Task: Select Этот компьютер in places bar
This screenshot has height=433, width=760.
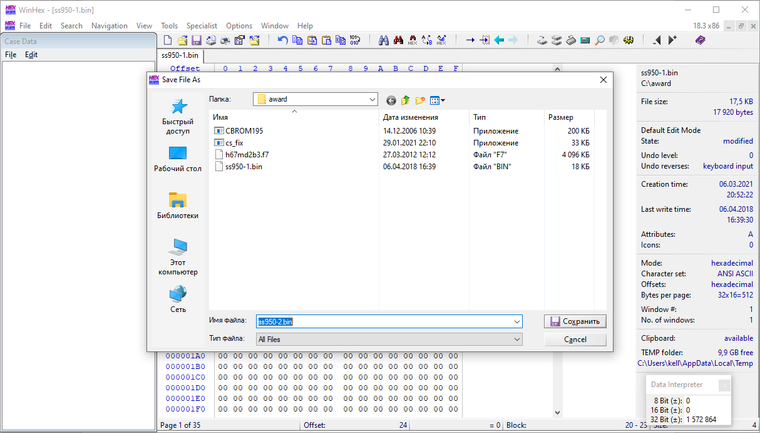Action: 177,257
